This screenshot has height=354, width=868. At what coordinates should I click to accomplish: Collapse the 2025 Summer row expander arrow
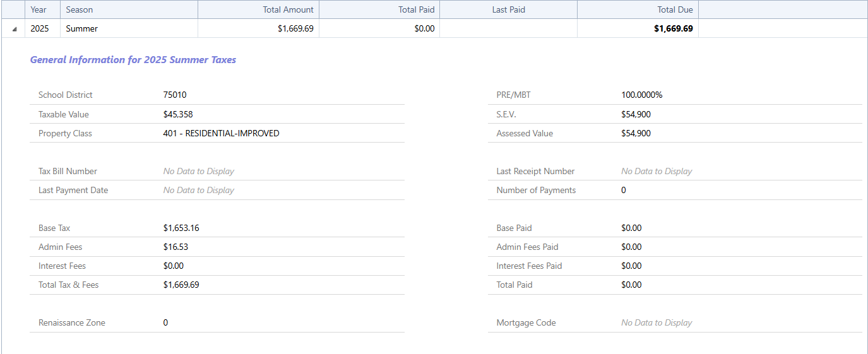click(14, 29)
